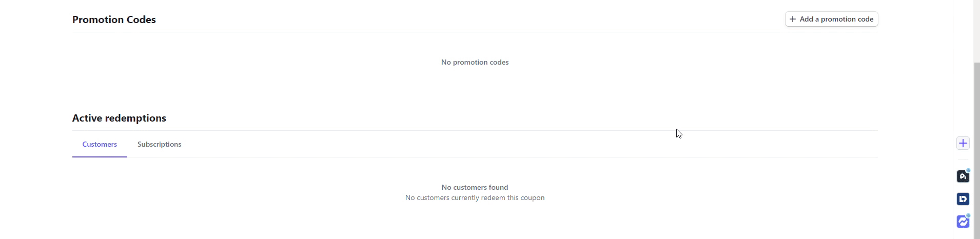Screen dimensions: 980x239
Task: Click the notification dot on the dark P app icon
Action: (x=968, y=170)
